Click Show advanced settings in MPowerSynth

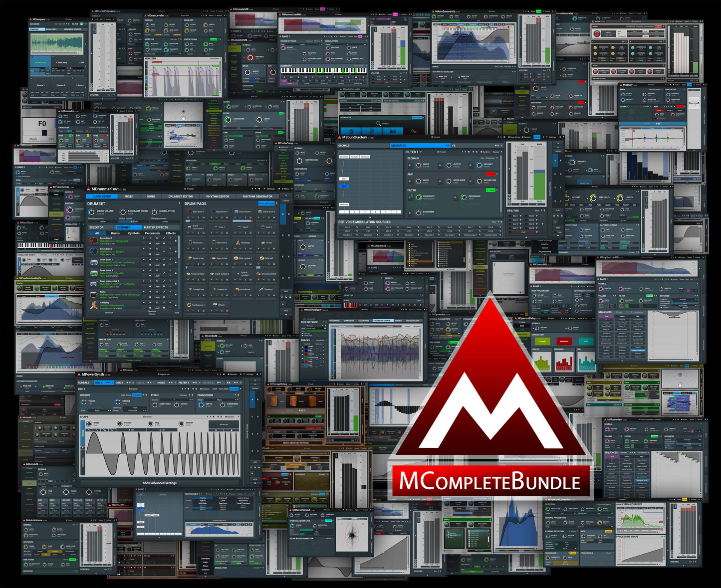click(x=159, y=483)
